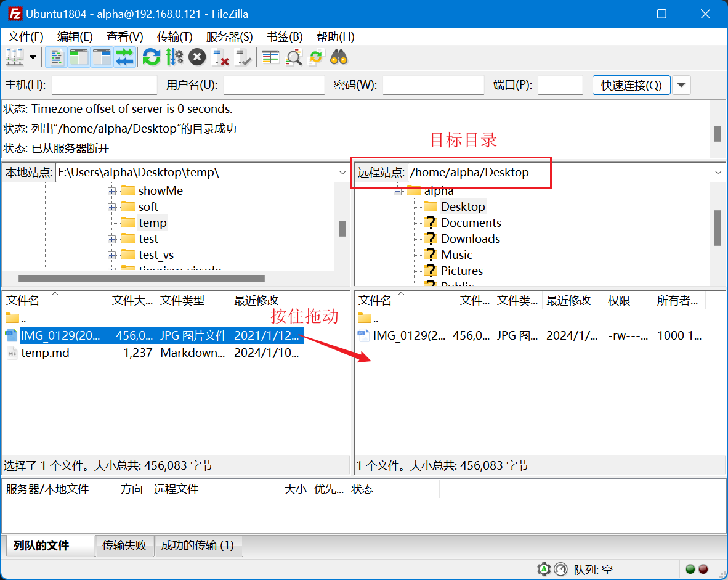Open the 查看(V) menu
This screenshot has width=728, height=580.
tap(124, 37)
